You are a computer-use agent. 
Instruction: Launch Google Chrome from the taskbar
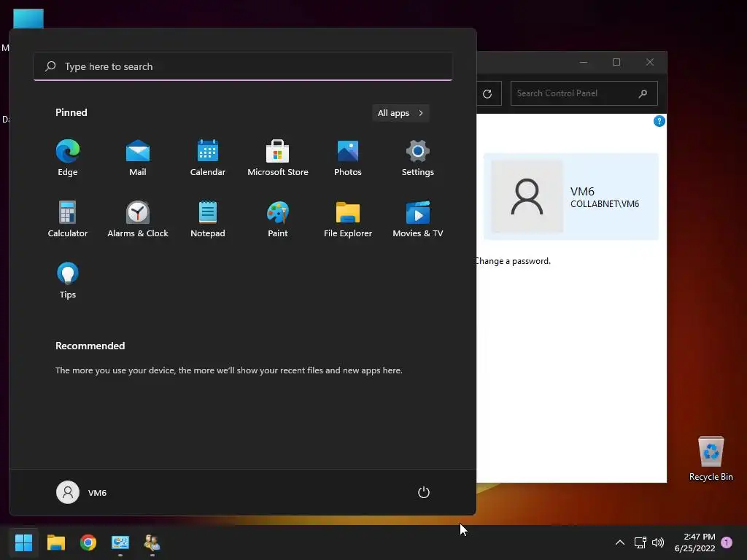tap(88, 542)
